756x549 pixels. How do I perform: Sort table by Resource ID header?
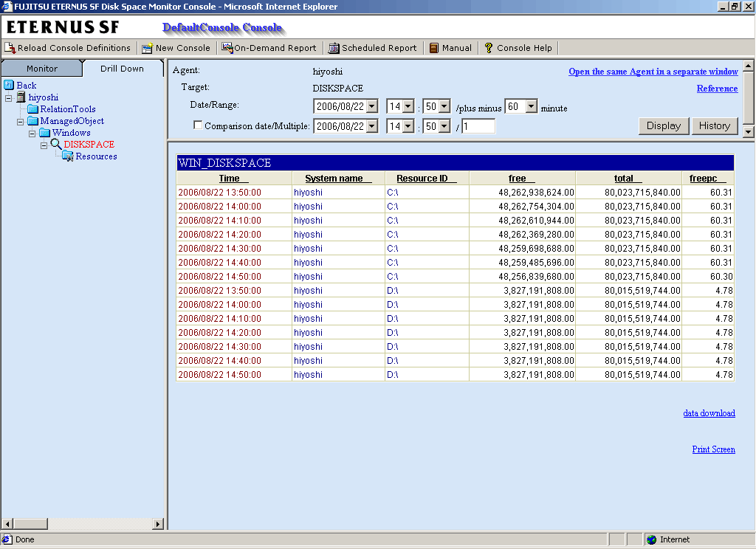427,179
